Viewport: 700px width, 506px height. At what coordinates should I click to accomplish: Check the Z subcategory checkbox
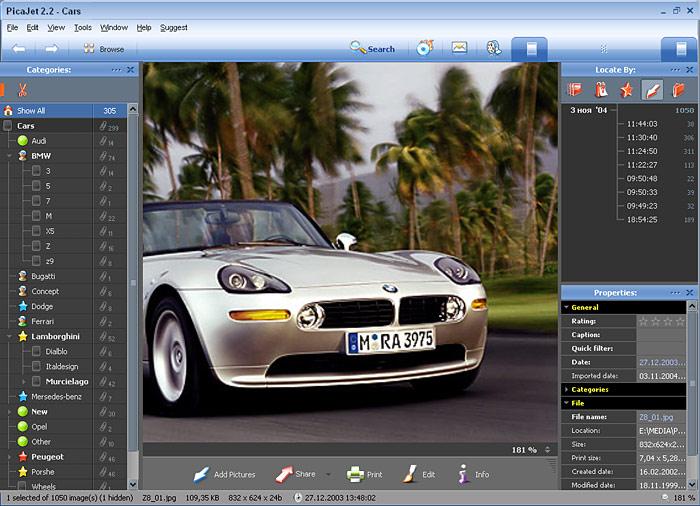pyautogui.click(x=36, y=246)
